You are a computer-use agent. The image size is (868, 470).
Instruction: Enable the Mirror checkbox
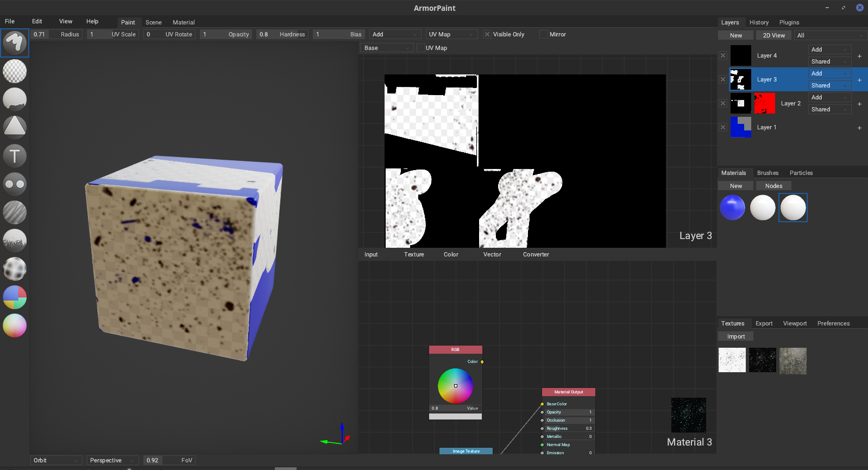click(x=544, y=34)
